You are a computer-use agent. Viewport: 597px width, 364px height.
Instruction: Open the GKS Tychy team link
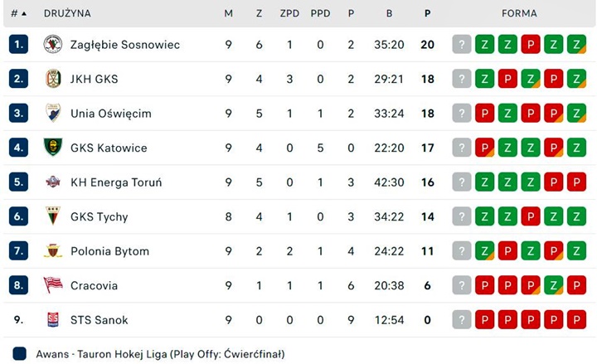click(x=99, y=216)
